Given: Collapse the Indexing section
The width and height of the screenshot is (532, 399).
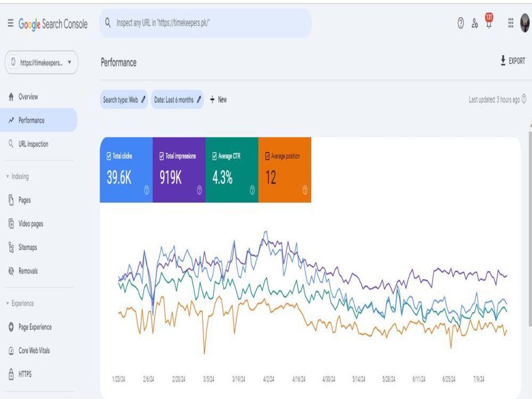Looking at the screenshot, I should pyautogui.click(x=7, y=177).
